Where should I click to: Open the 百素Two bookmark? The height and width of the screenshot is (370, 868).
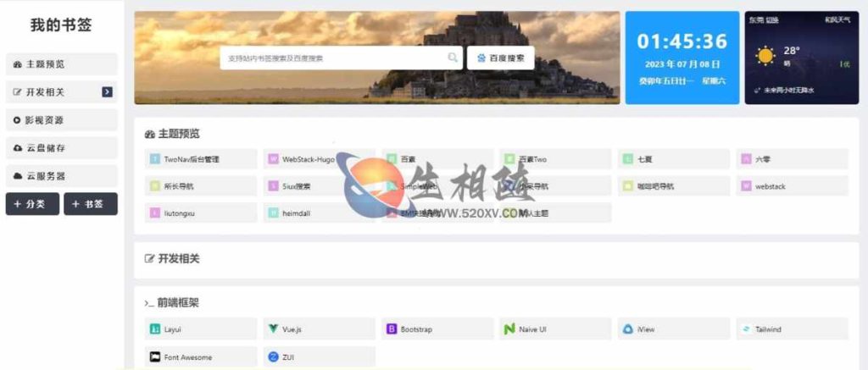click(x=556, y=159)
